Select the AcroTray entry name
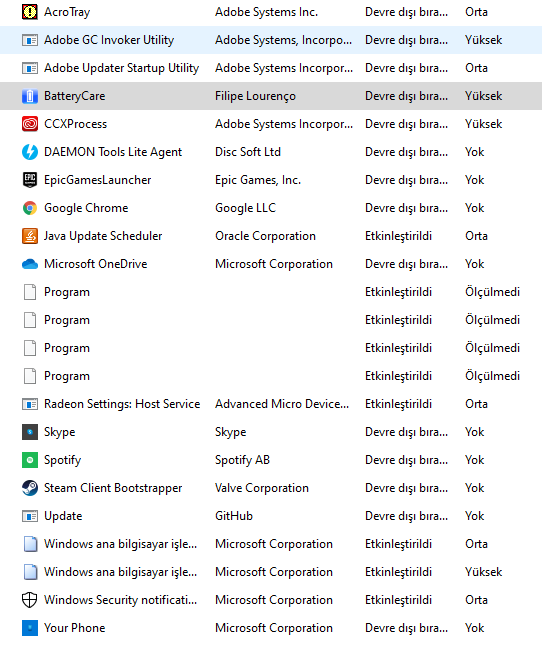The height and width of the screenshot is (654, 542). pyautogui.click(x=67, y=12)
